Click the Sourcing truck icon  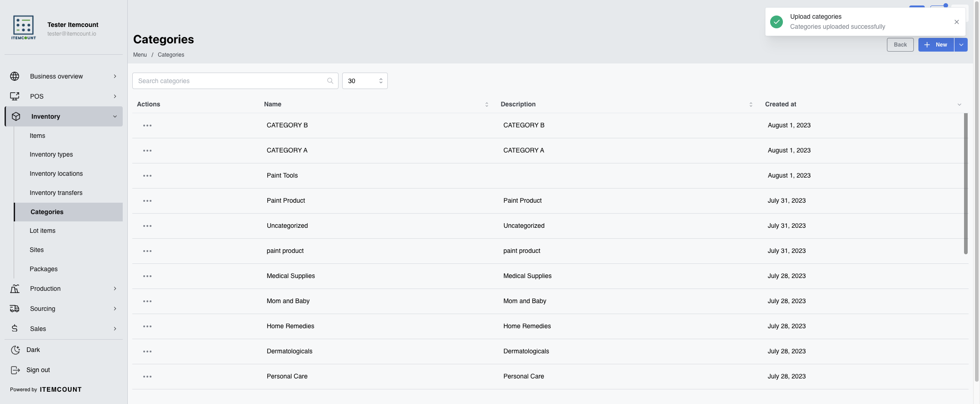[x=15, y=309]
